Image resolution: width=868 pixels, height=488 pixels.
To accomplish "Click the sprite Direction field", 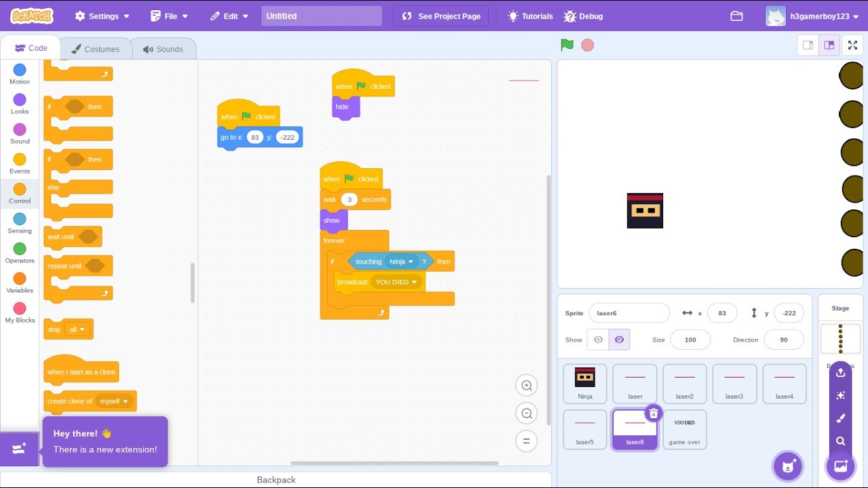I will (x=784, y=340).
